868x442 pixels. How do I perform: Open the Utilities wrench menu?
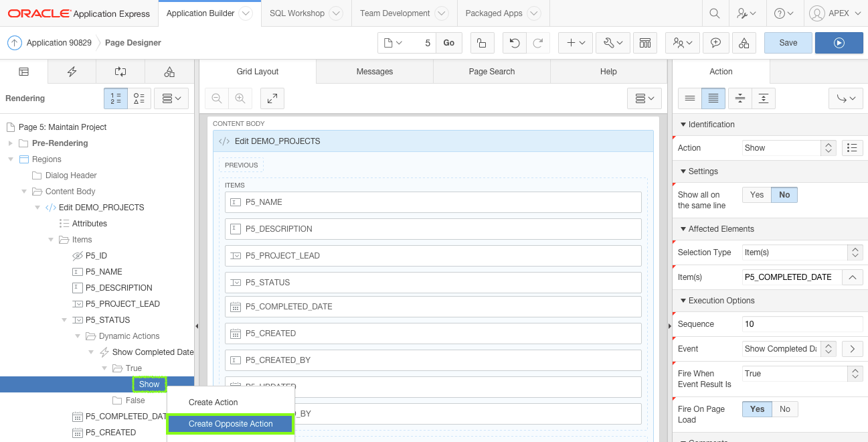click(612, 43)
